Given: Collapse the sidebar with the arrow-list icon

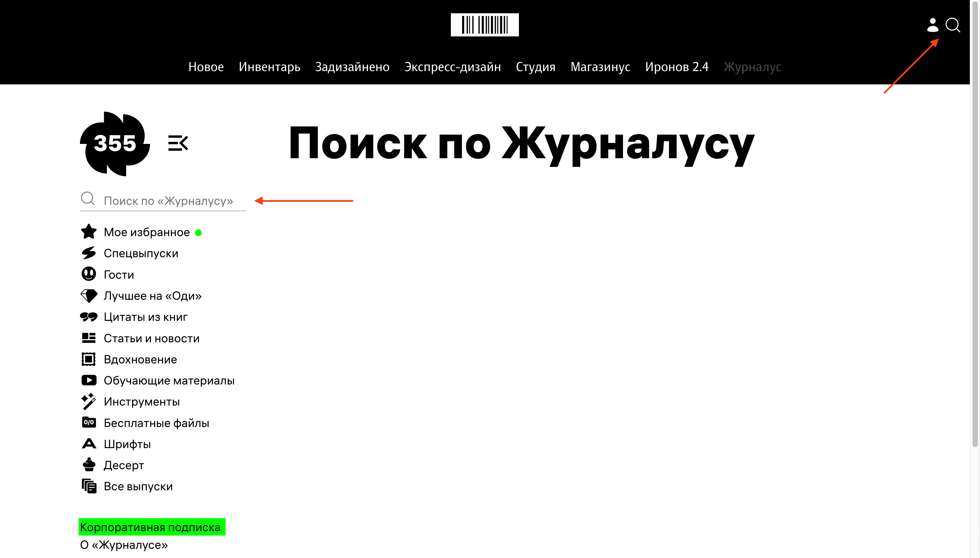Looking at the screenshot, I should point(179,143).
